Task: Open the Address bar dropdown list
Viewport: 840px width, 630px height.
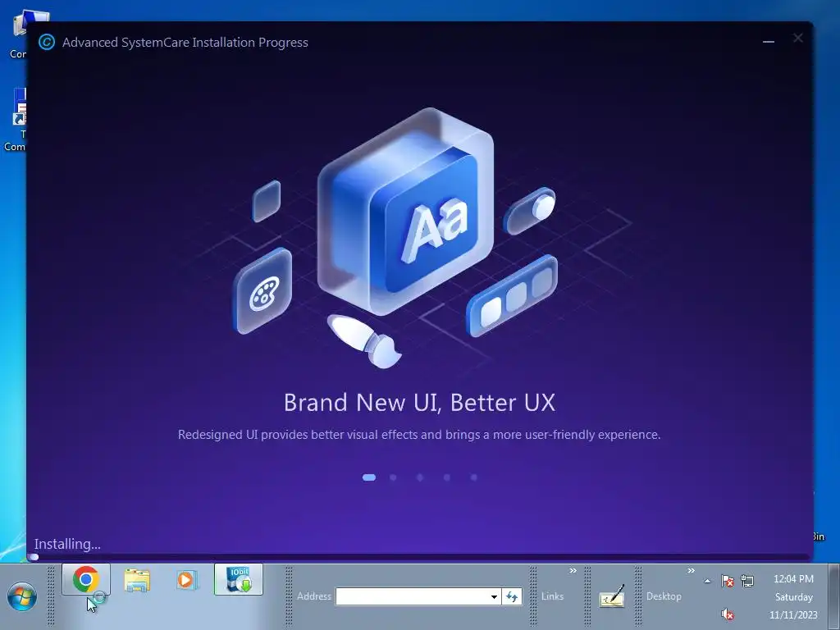Action: (494, 596)
